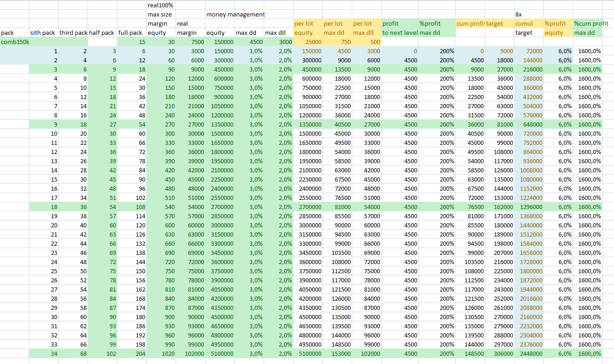The image size is (614, 364).
Task: Click the real margin cell 54000
Action: point(190,207)
